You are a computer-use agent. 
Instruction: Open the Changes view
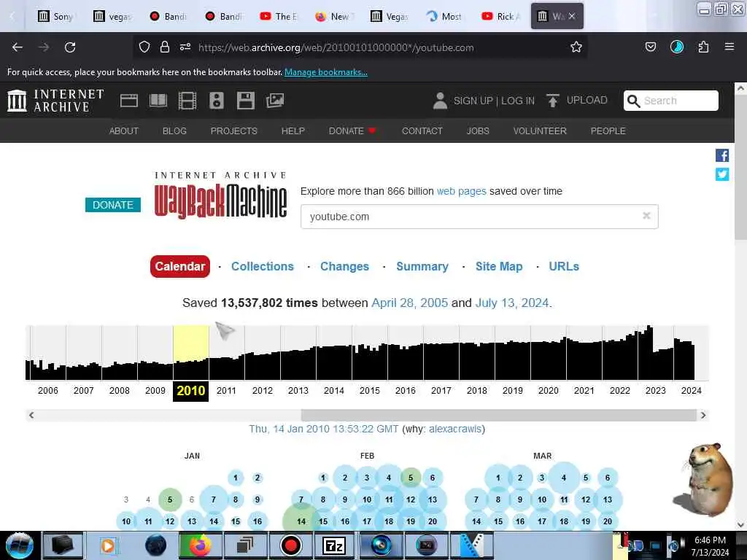(344, 266)
